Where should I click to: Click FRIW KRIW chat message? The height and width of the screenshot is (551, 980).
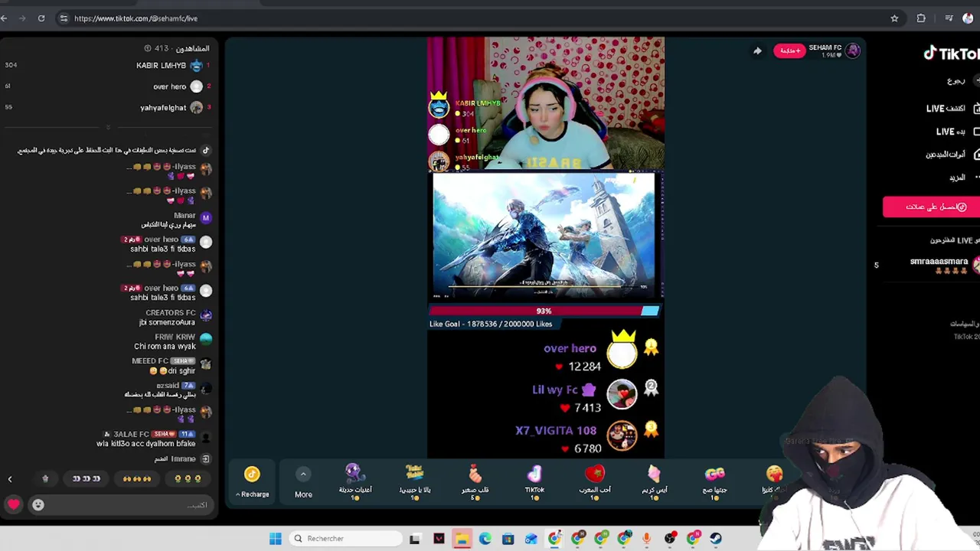pos(173,342)
